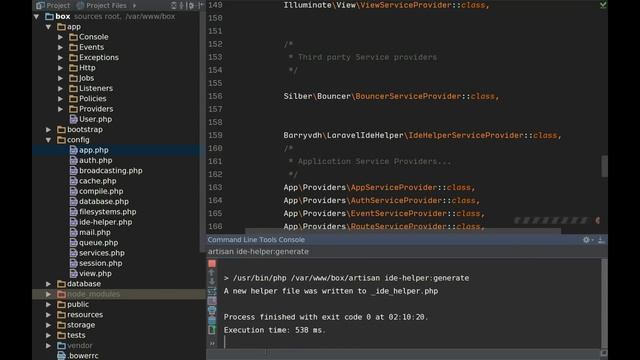This screenshot has width=640, height=360.
Task: Show more console actions chevron
Action: pyautogui.click(x=212, y=344)
